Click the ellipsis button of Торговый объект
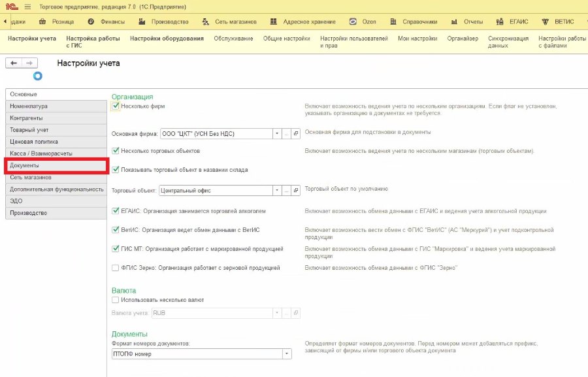 coord(287,190)
